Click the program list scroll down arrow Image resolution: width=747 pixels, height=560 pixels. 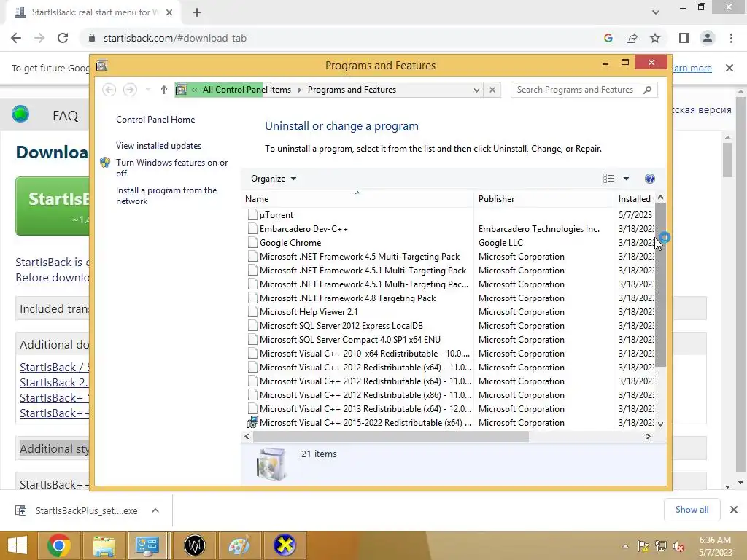click(660, 424)
